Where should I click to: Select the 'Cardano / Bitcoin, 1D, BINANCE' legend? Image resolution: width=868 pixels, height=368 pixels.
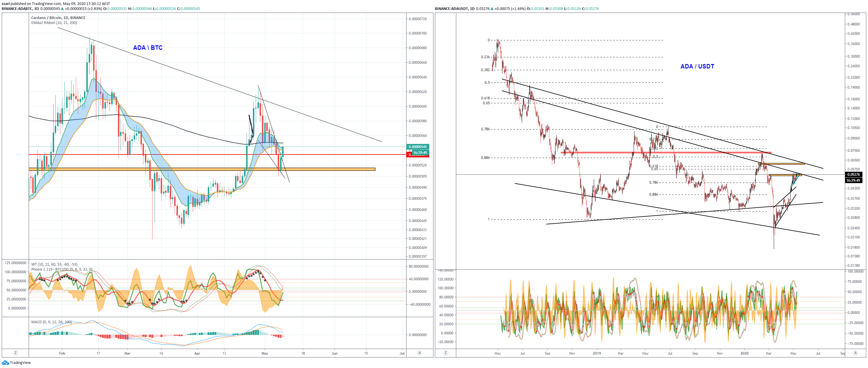58,18
